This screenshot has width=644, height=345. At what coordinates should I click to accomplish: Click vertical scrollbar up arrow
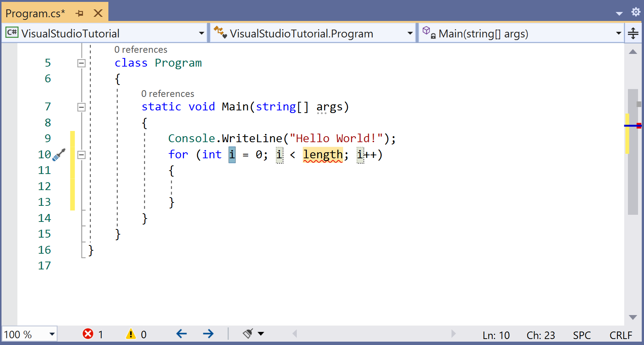tap(633, 52)
